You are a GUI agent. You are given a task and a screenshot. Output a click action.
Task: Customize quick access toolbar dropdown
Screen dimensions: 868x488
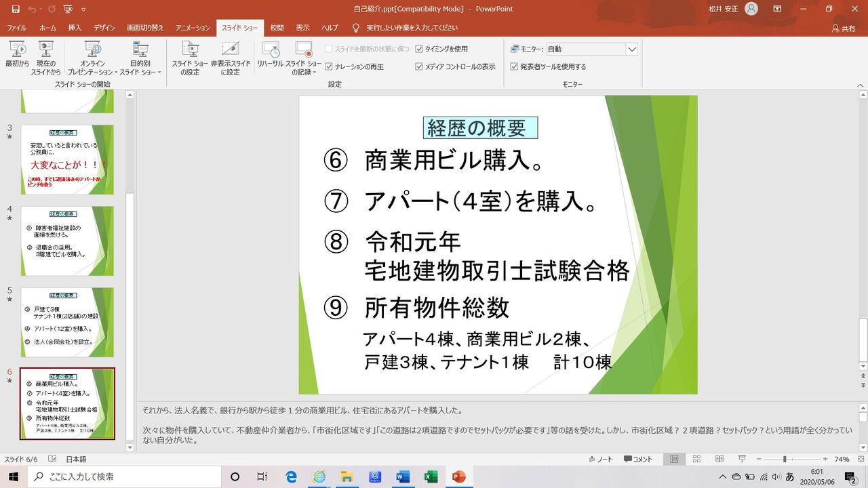click(x=83, y=9)
